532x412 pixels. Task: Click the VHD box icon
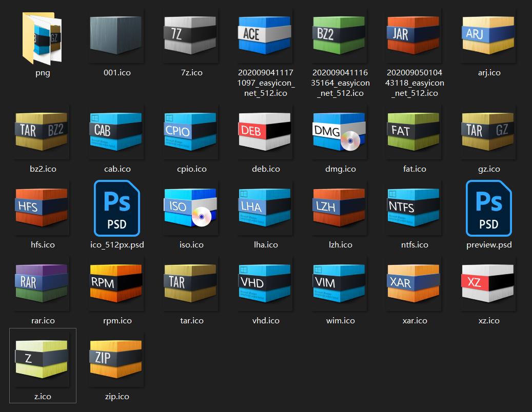[265, 283]
